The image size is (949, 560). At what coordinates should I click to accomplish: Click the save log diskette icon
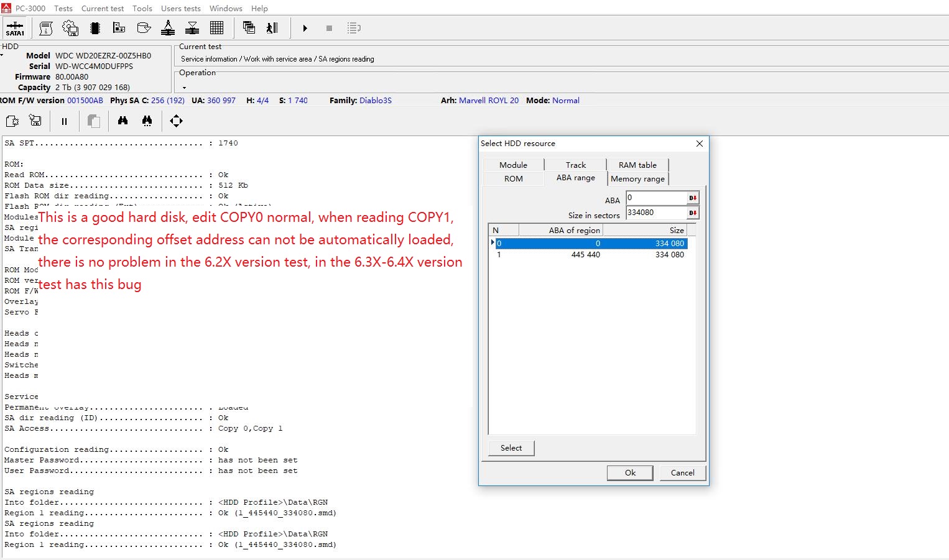pos(35,121)
